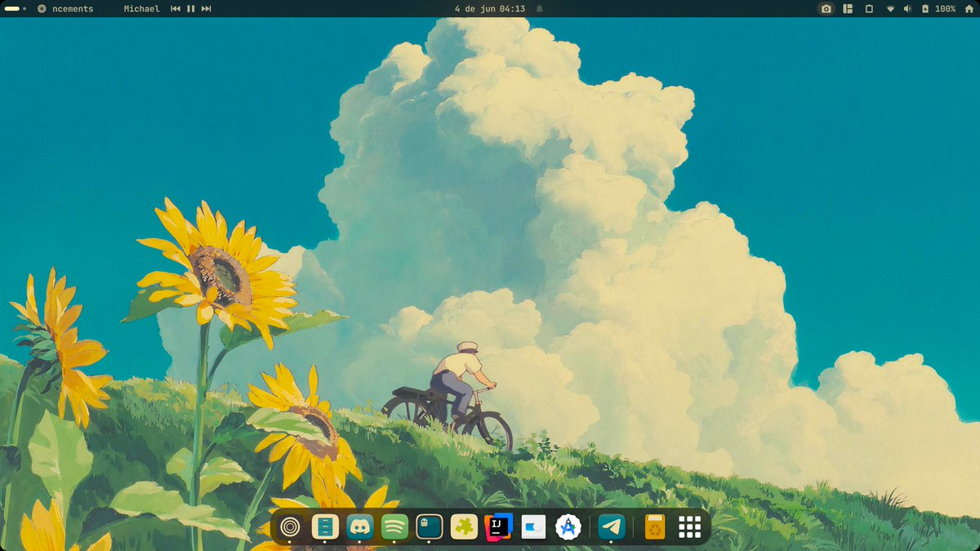Click the '100%' battery percentage
The height and width of the screenshot is (551, 980).
pos(946,8)
